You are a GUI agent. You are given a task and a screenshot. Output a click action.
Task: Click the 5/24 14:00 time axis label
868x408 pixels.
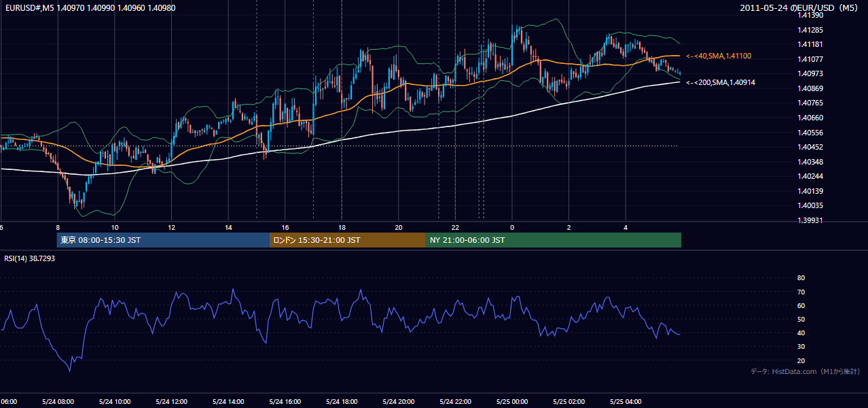point(228,401)
